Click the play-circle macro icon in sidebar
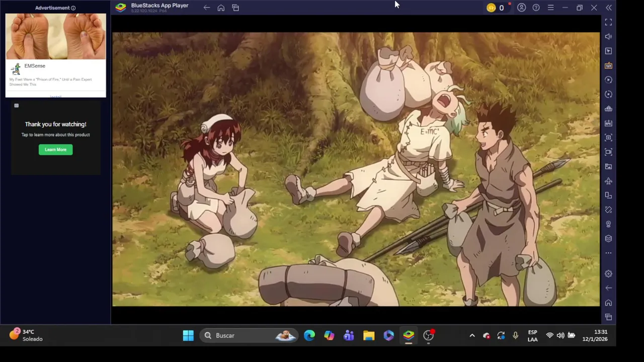The image size is (644, 362). (608, 80)
